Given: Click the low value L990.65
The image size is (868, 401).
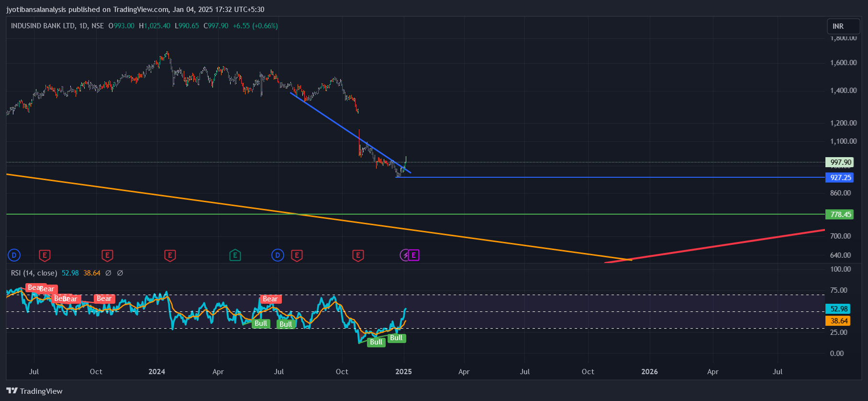Looking at the screenshot, I should point(187,26).
